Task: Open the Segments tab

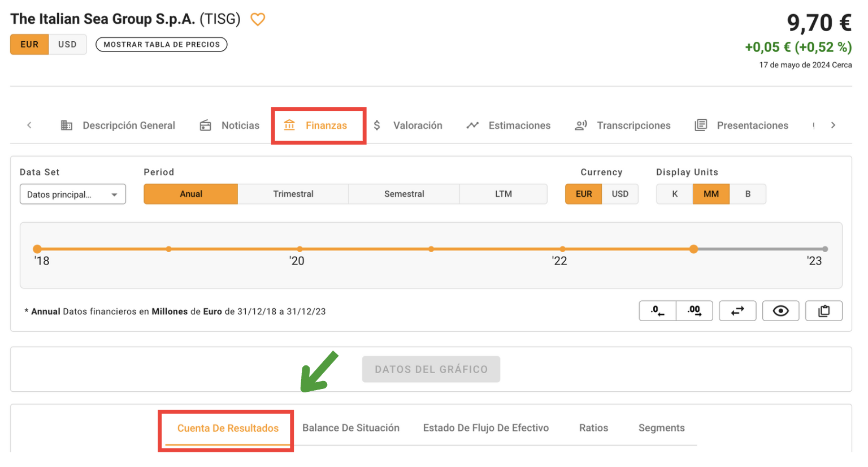Action: tap(662, 428)
